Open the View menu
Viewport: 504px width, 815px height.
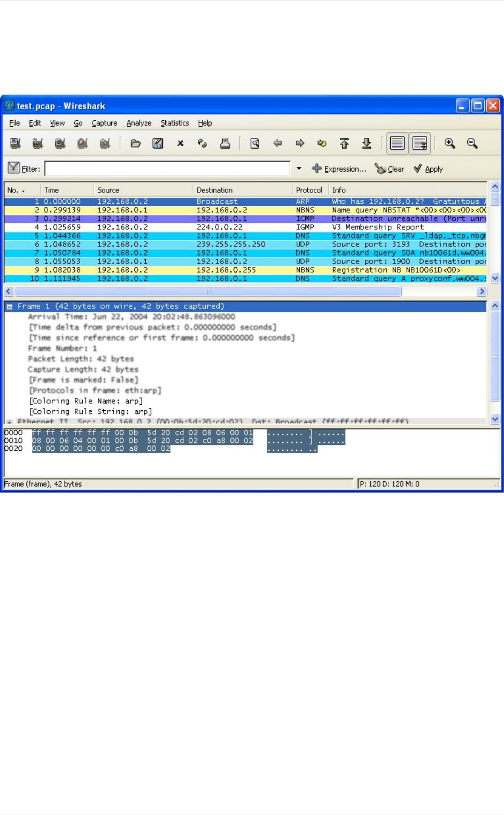pos(57,123)
